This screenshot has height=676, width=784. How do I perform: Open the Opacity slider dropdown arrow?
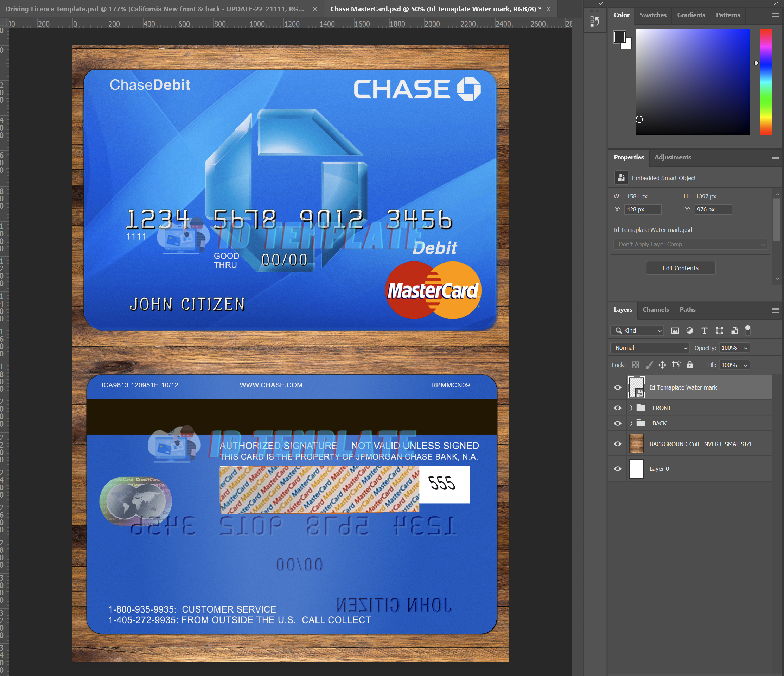point(745,348)
